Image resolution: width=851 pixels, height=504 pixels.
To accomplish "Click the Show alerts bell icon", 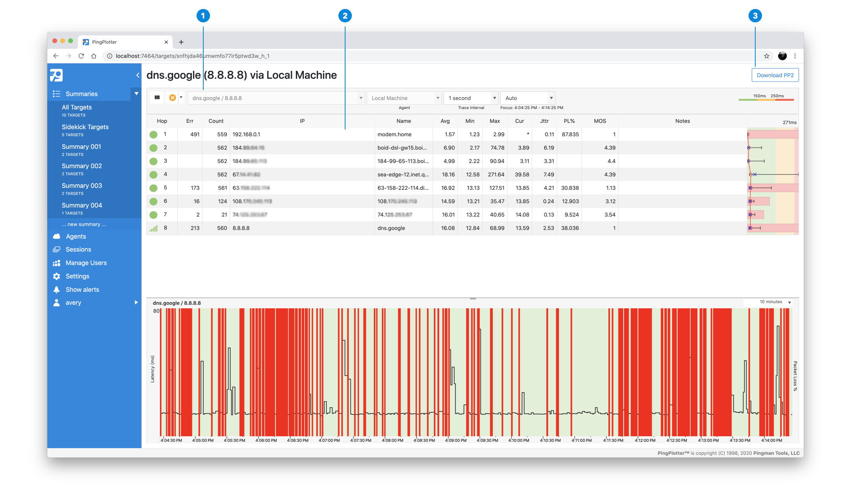I will click(x=57, y=290).
